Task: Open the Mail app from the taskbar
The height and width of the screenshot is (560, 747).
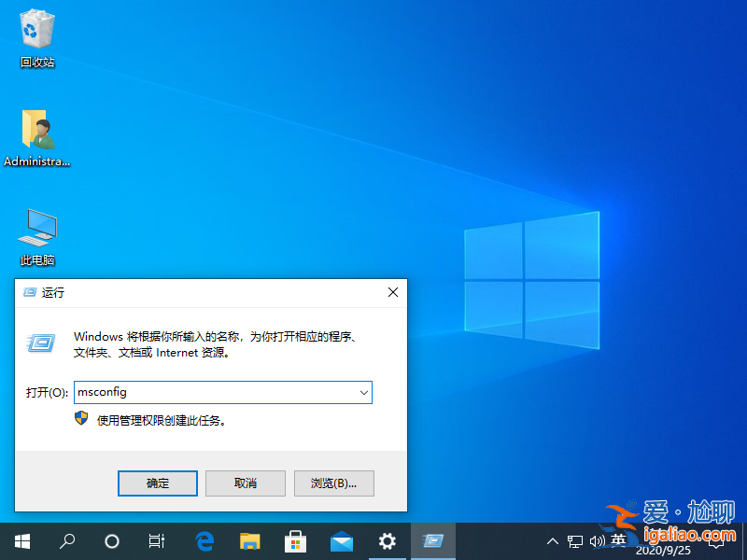Action: tap(341, 540)
